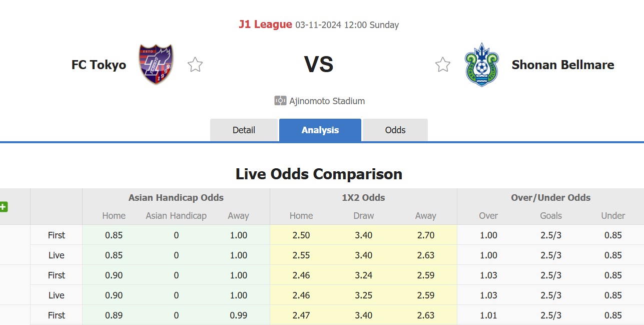Viewport: 644px width, 325px height.
Task: Select the Analysis tab
Action: click(x=320, y=130)
